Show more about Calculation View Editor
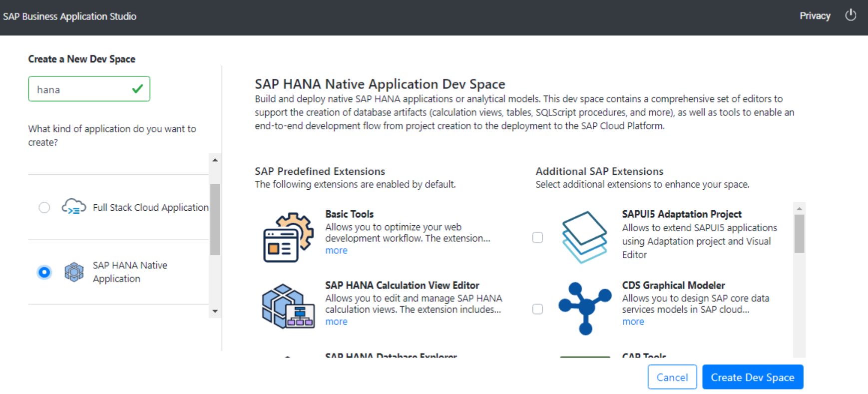 (x=336, y=322)
